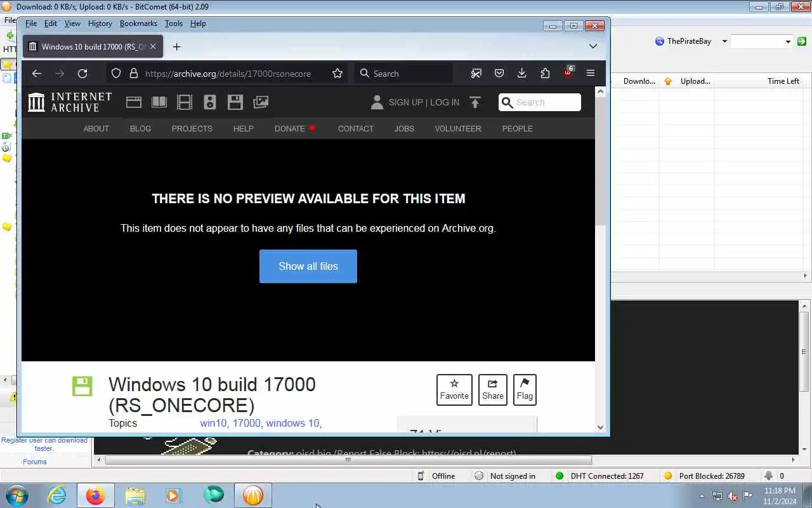
Task: Click the BitComet Time Left column header
Action: pos(783,81)
